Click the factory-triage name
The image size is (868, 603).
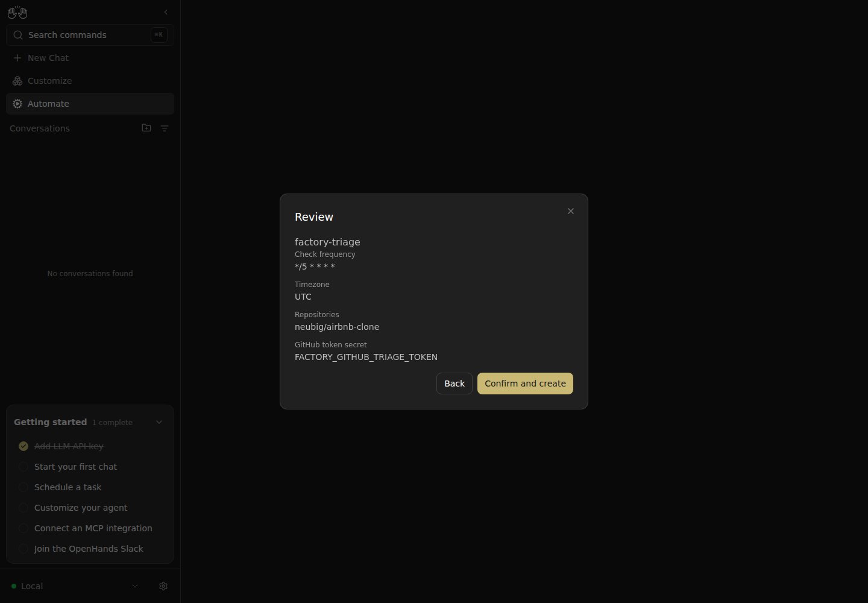pyautogui.click(x=327, y=242)
